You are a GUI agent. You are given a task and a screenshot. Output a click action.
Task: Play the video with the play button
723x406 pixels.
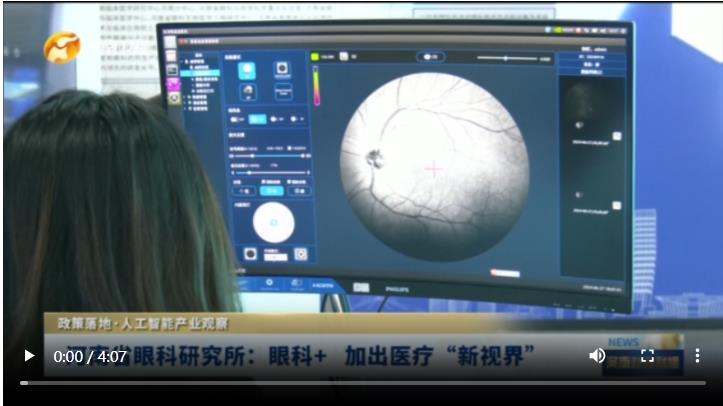[29, 356]
